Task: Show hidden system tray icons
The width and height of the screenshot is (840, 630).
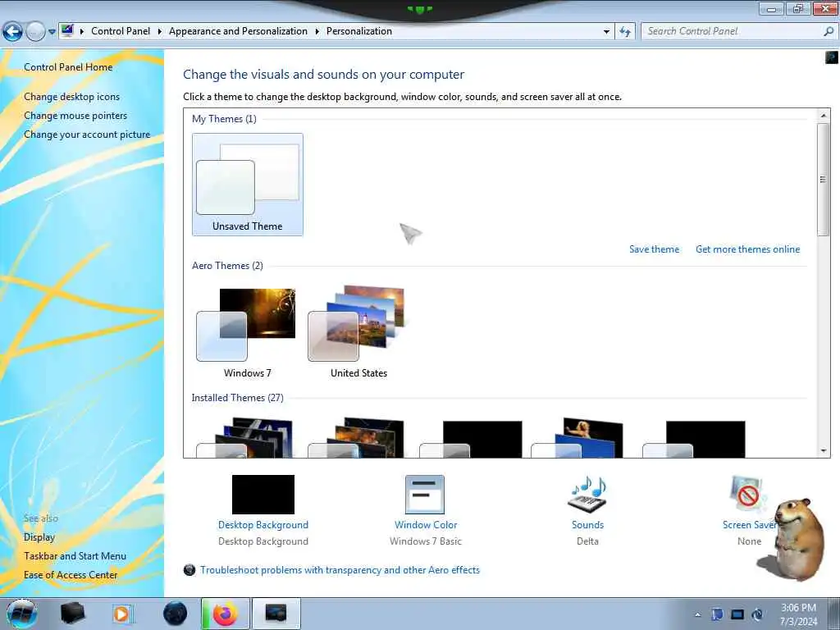Action: point(697,615)
